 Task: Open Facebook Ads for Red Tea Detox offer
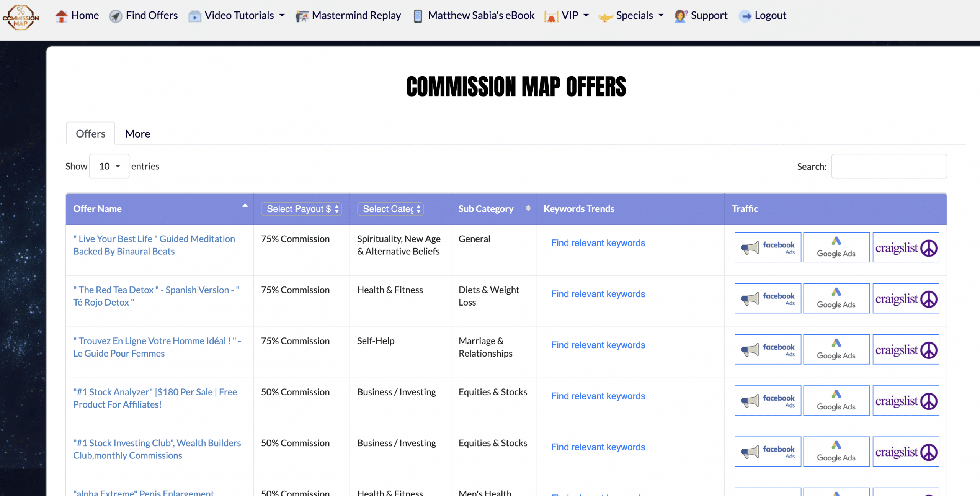(768, 298)
